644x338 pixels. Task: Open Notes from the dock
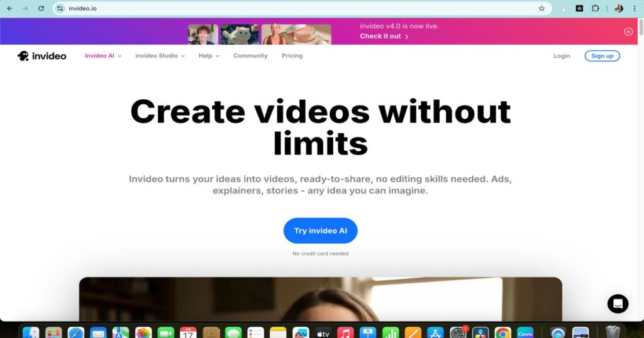[x=278, y=333]
